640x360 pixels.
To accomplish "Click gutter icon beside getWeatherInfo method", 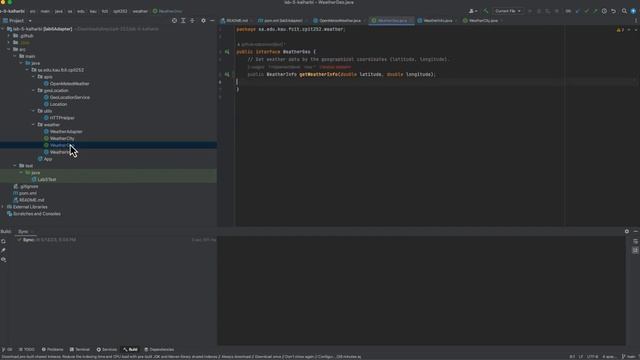I will click(227, 74).
